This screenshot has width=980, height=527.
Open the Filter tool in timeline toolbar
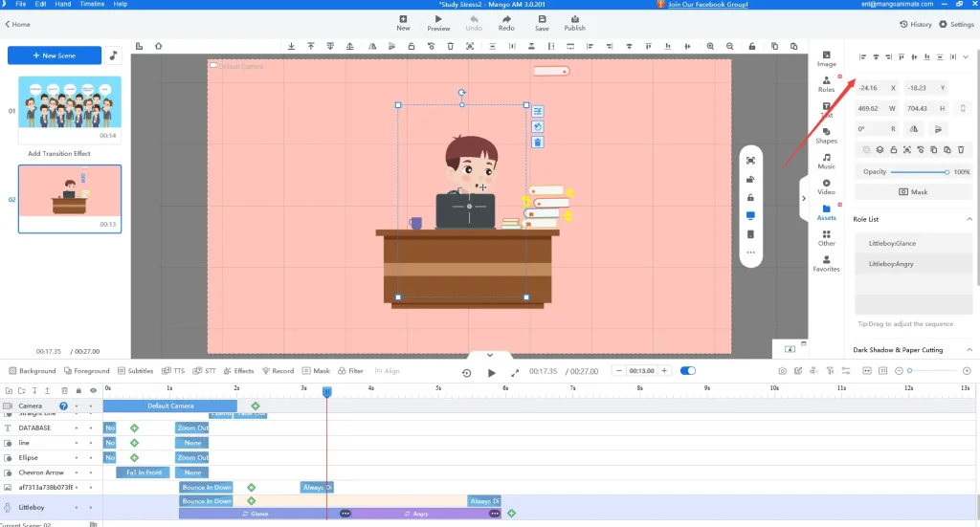(x=350, y=371)
